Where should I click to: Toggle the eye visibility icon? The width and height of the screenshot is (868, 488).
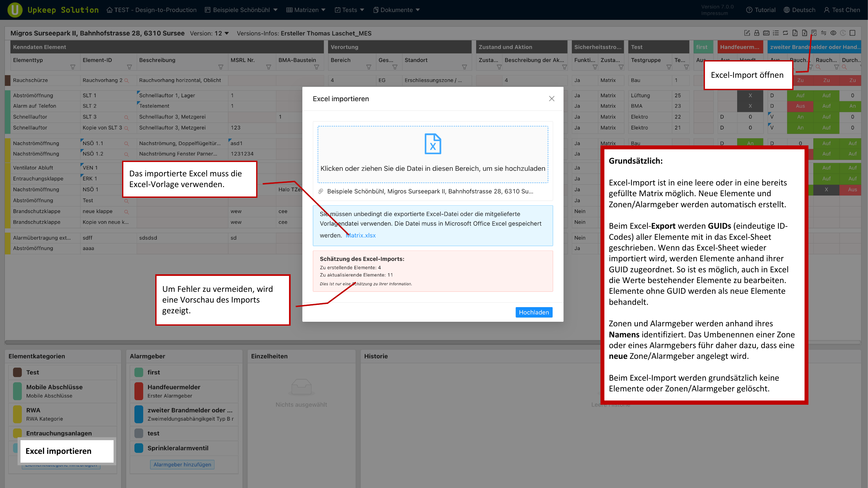tap(833, 33)
